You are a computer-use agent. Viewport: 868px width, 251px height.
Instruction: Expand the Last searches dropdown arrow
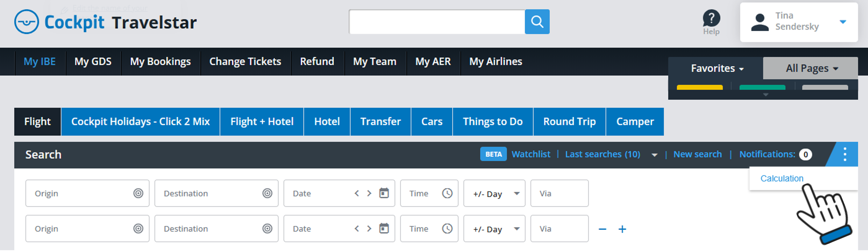[x=654, y=155]
